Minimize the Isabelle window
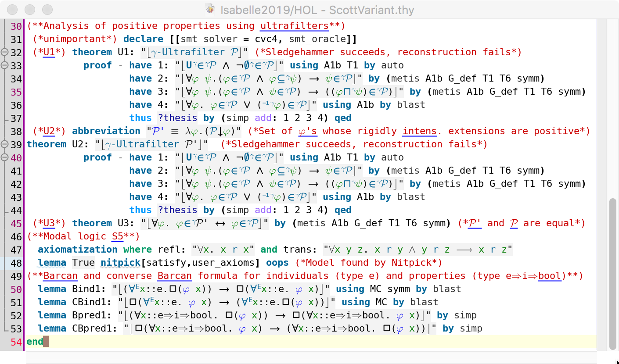Screen dimensions: 619x364 (x=29, y=9)
